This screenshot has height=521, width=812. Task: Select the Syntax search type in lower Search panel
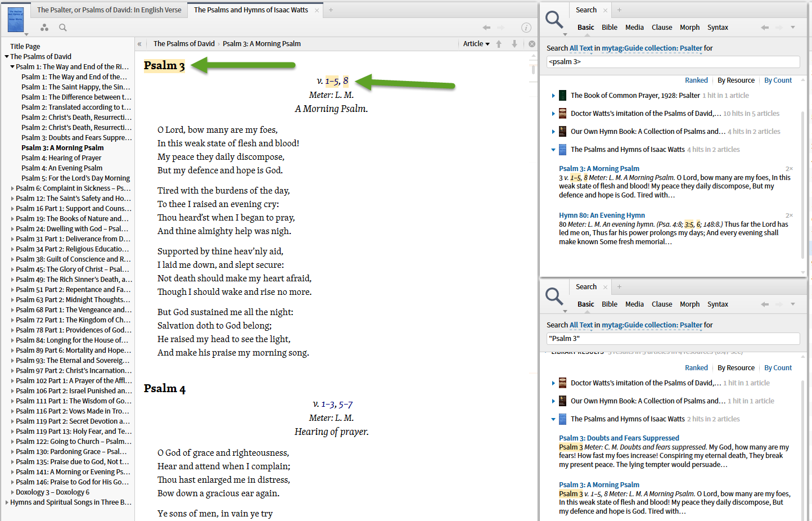718,304
